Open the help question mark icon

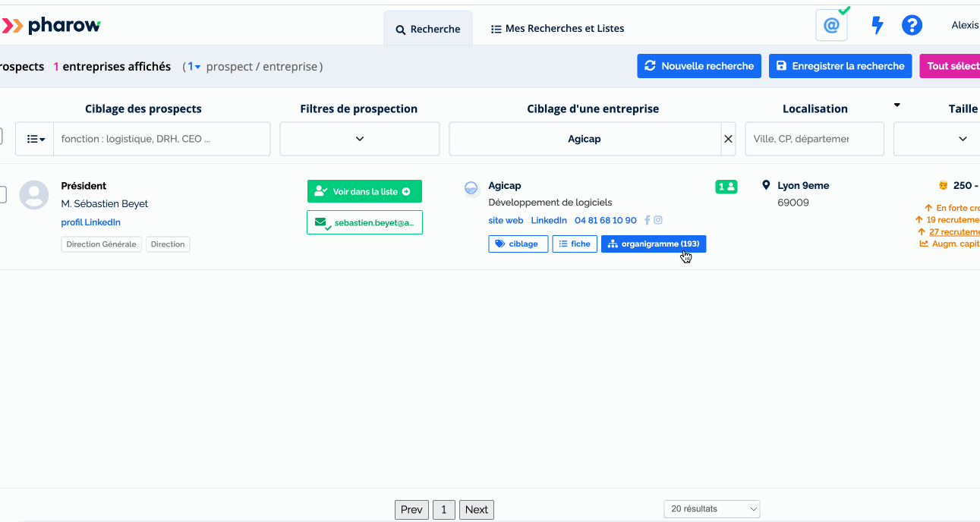(912, 26)
